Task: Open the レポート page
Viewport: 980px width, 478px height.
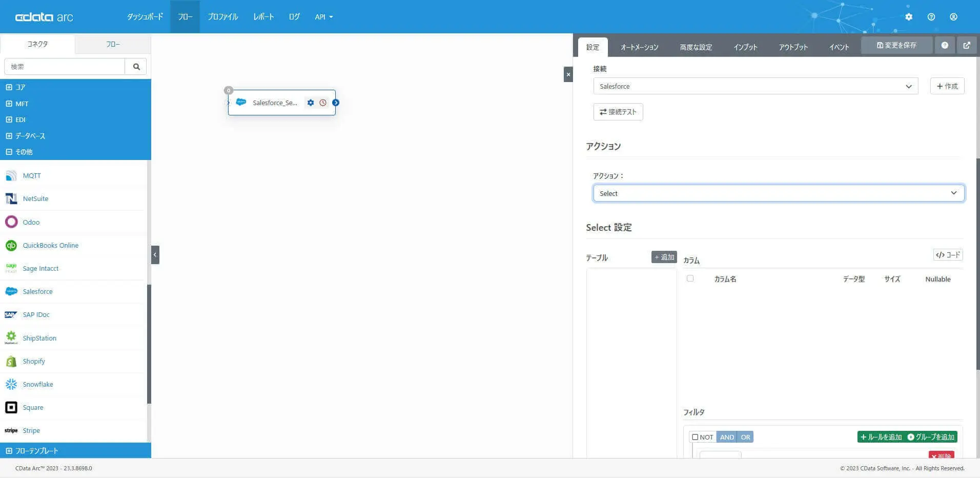Action: [263, 17]
